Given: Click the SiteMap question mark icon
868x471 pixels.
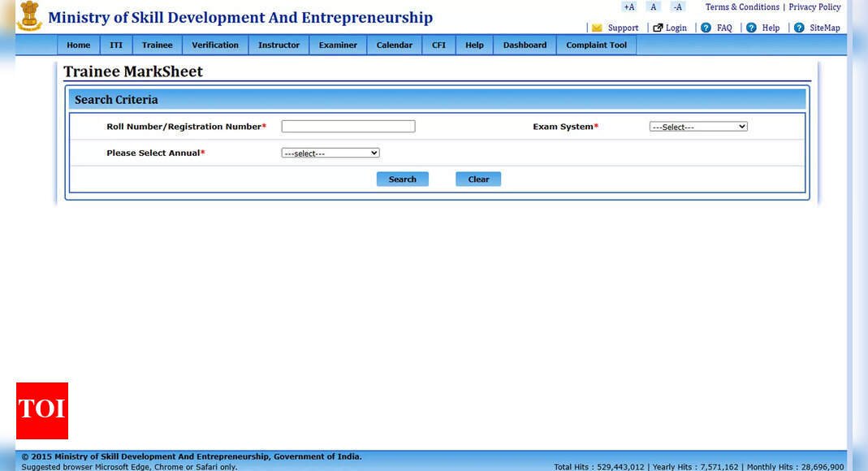Looking at the screenshot, I should coord(799,28).
